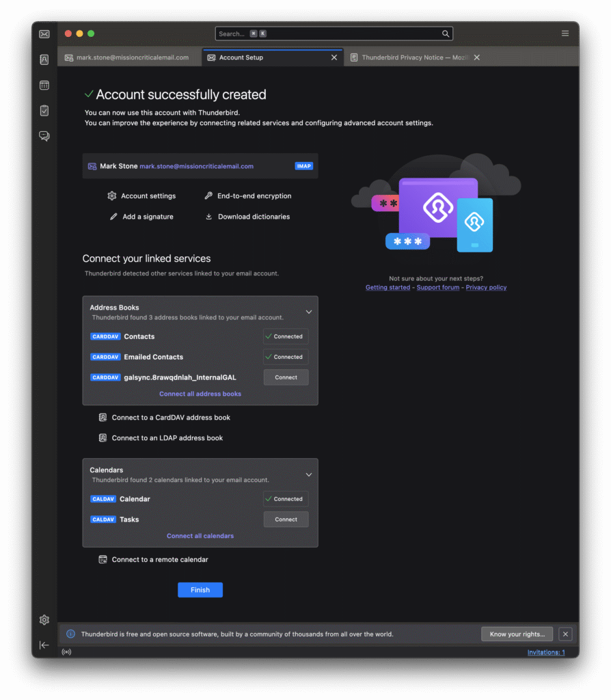Open Account settings option
Image resolution: width=611 pixels, height=700 pixels.
[x=141, y=196]
